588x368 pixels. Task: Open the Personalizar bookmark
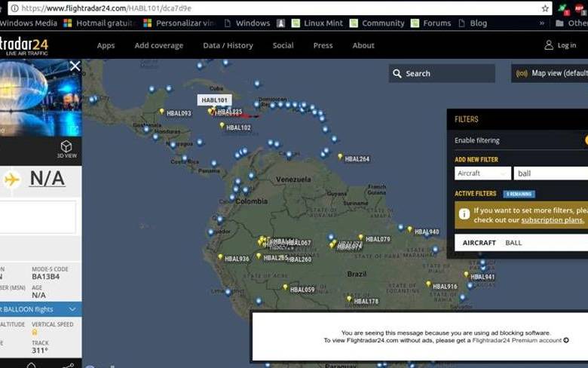179,23
